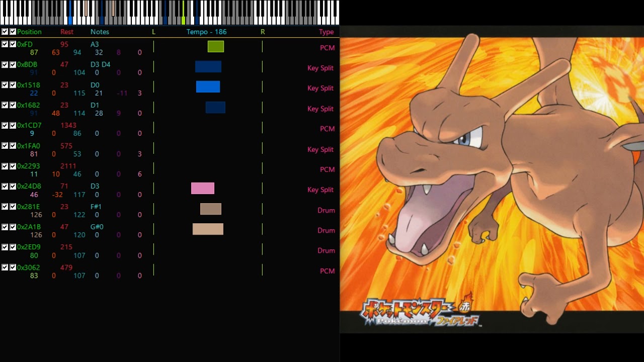The image size is (644, 362).
Task: Click rest value 2111 in track 0x2293
Action: pyautogui.click(x=68, y=166)
